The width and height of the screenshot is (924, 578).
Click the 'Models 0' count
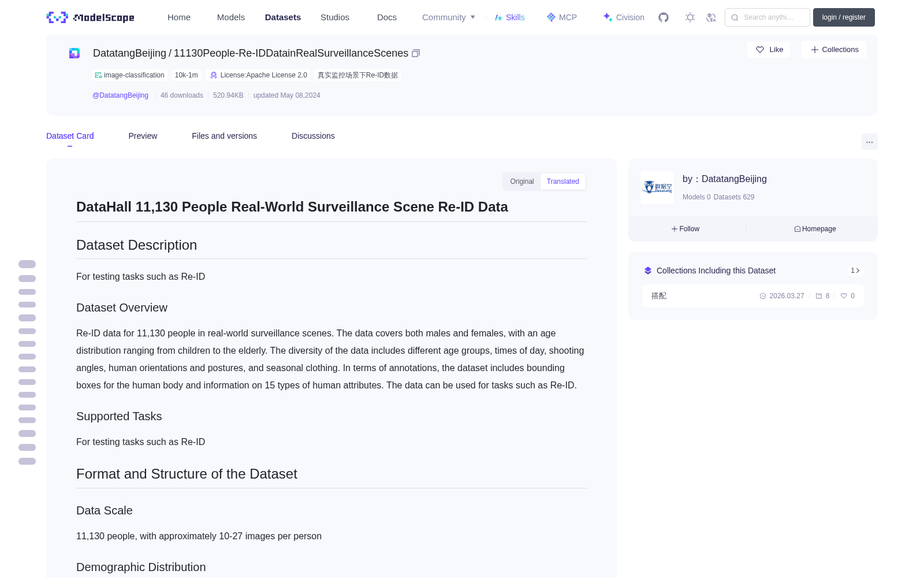point(696,197)
